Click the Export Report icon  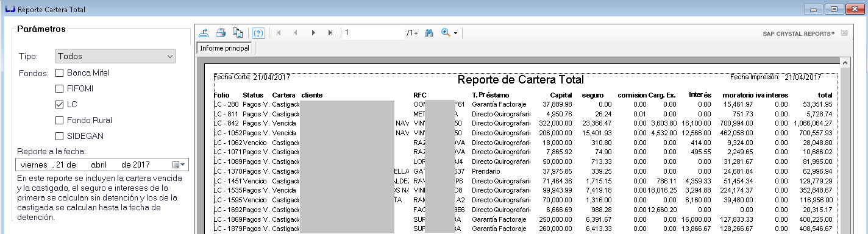point(204,32)
